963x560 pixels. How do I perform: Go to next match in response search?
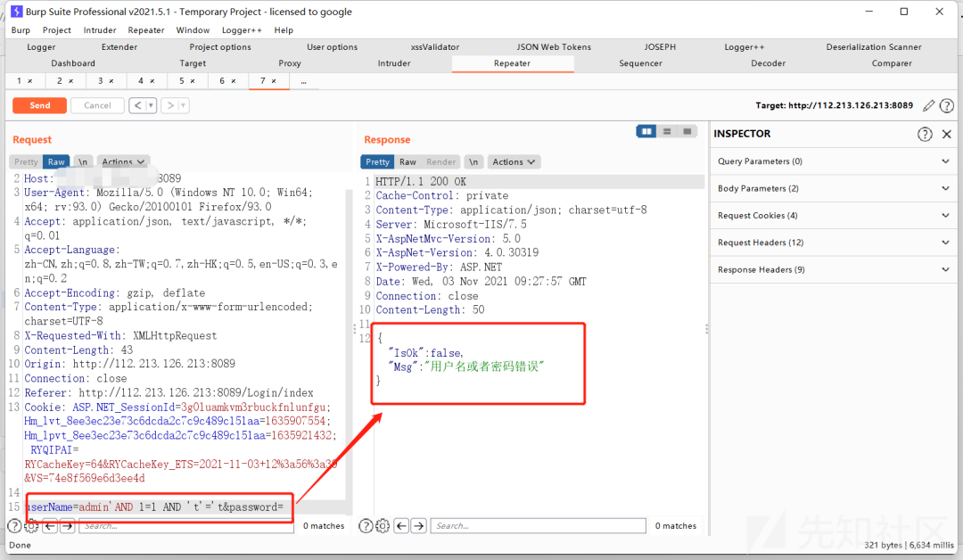click(x=419, y=526)
